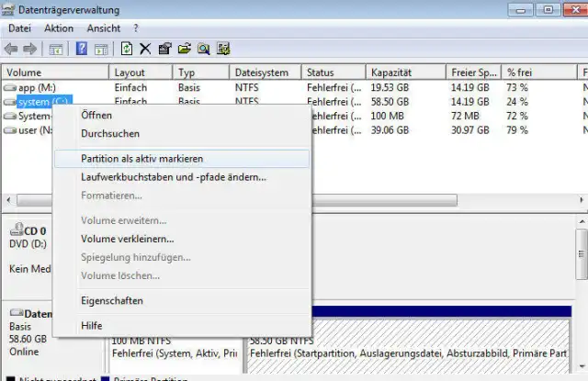Open the Aktion menu
Image resolution: width=588 pixels, height=381 pixels.
click(59, 28)
